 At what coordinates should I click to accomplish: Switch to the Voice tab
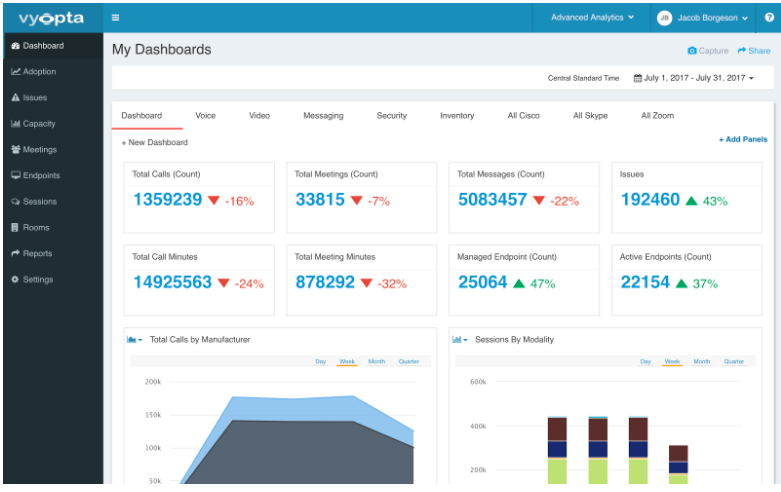[x=205, y=116]
